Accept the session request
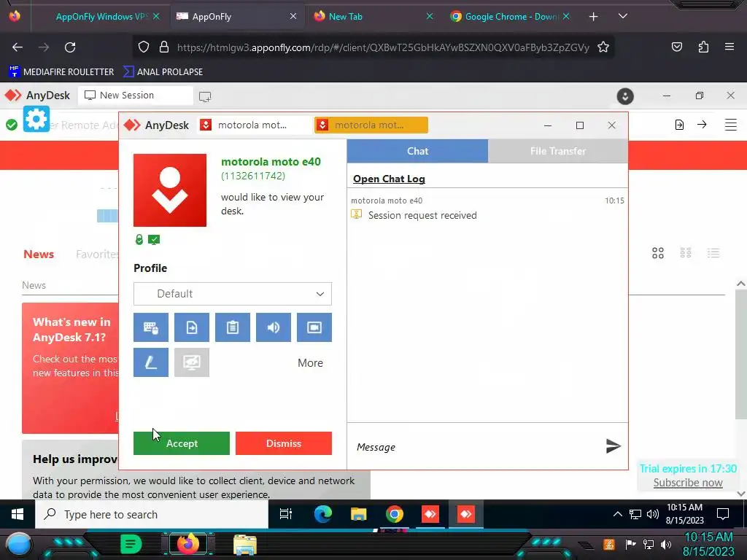Screen dimensions: 747x560 (182, 443)
